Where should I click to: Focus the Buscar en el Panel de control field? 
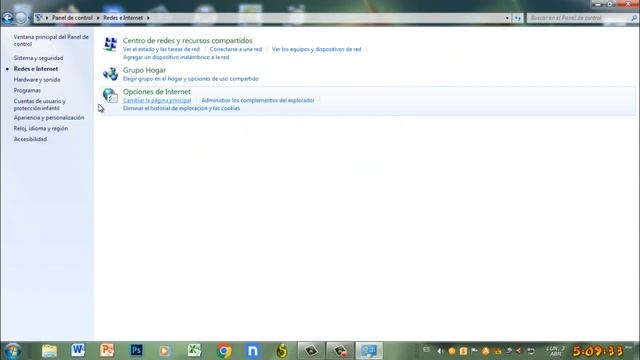[x=579, y=18]
